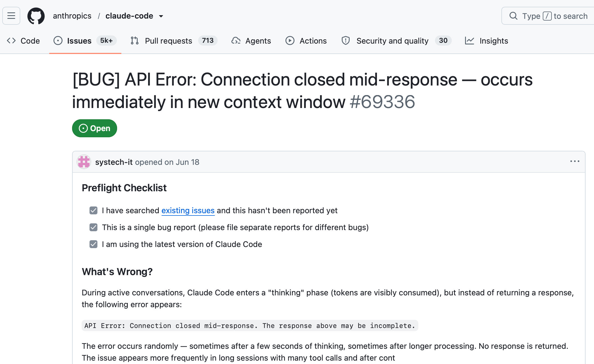Switch to the Pull requests tab

[x=174, y=41]
